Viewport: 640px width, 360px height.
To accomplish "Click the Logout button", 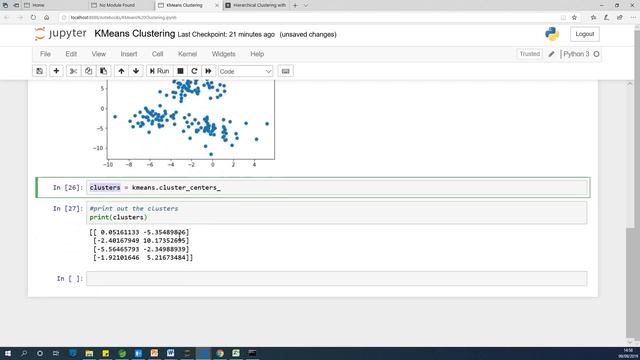I will coord(584,34).
